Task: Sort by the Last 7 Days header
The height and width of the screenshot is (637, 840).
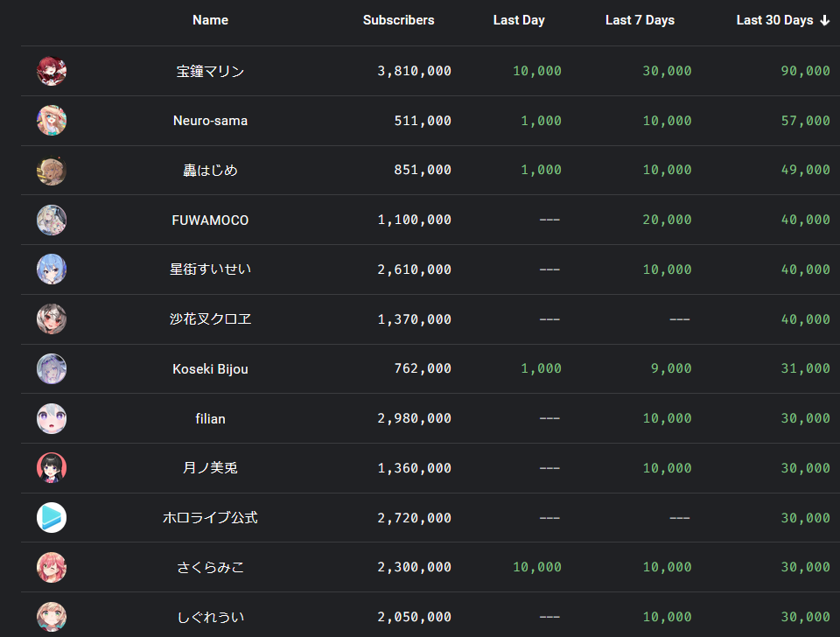Action: pyautogui.click(x=640, y=20)
